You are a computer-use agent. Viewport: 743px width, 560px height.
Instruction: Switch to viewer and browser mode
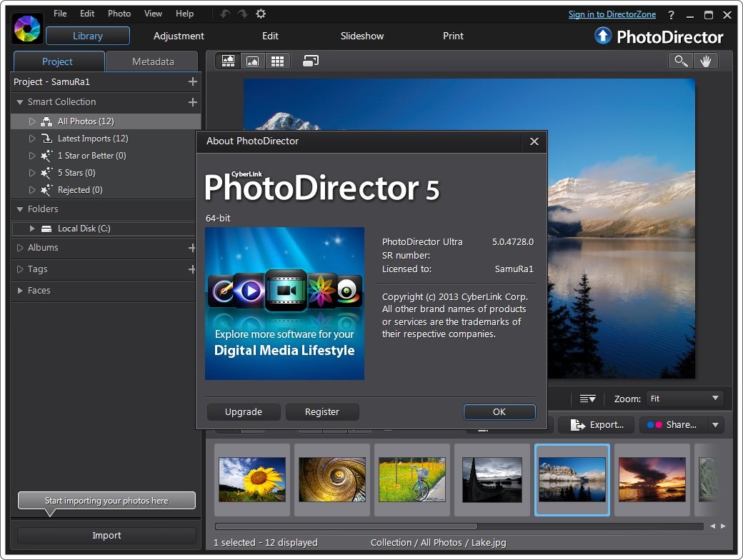(229, 61)
